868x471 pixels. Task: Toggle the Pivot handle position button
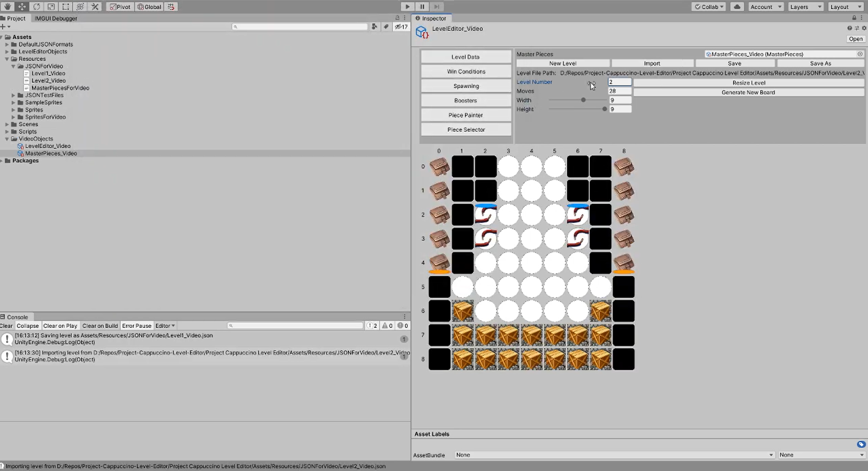(120, 7)
